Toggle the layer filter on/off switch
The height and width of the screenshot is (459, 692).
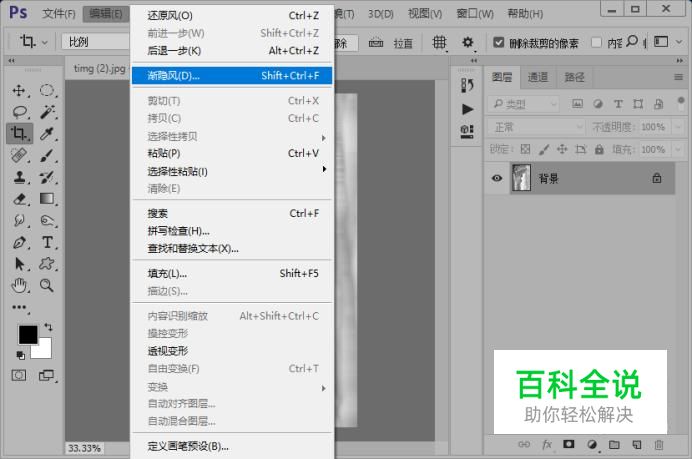pyautogui.click(x=681, y=103)
